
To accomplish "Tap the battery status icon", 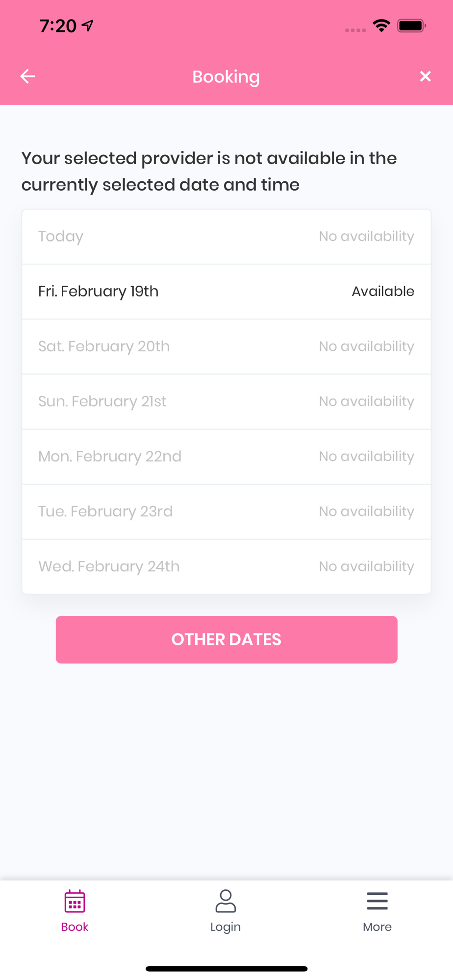I will tap(411, 25).
